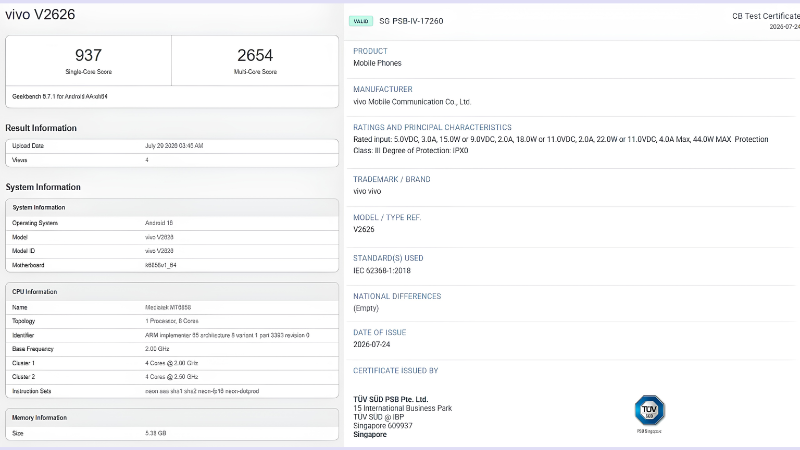Click the 'PRODUCT' field heading
Image resolution: width=800 pixels, height=450 pixels.
(x=370, y=51)
